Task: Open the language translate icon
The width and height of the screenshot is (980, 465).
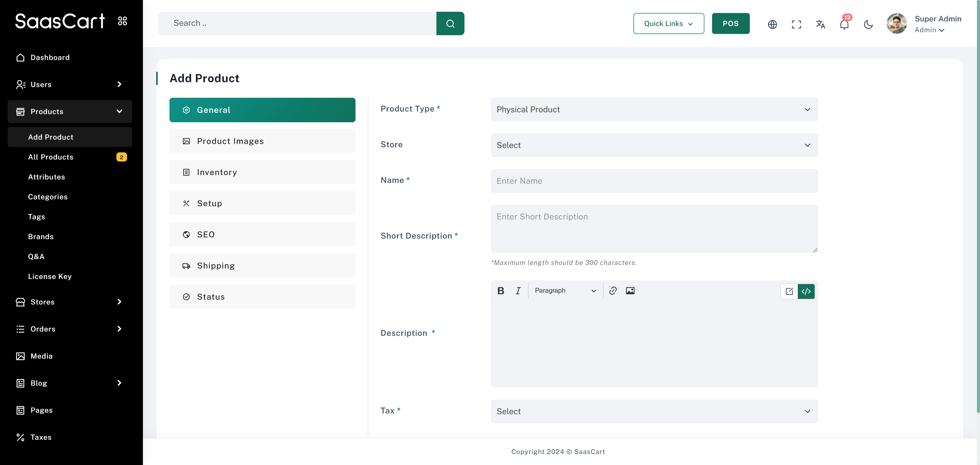Action: point(820,24)
